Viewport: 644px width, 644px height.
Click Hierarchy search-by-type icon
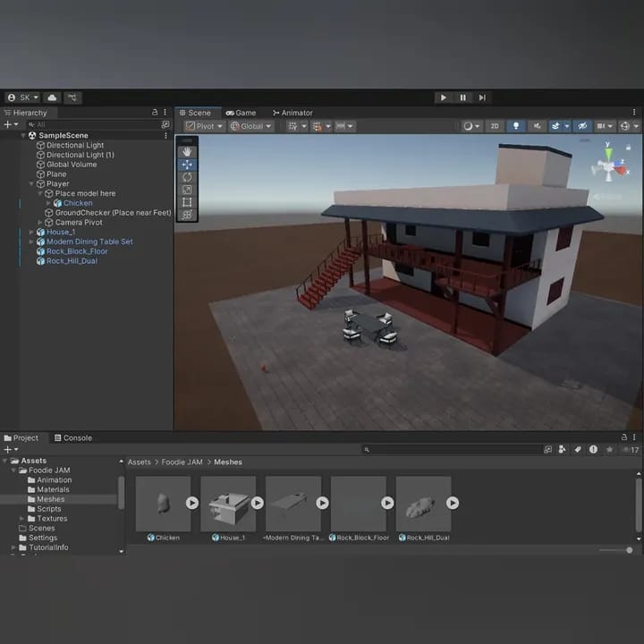[165, 124]
